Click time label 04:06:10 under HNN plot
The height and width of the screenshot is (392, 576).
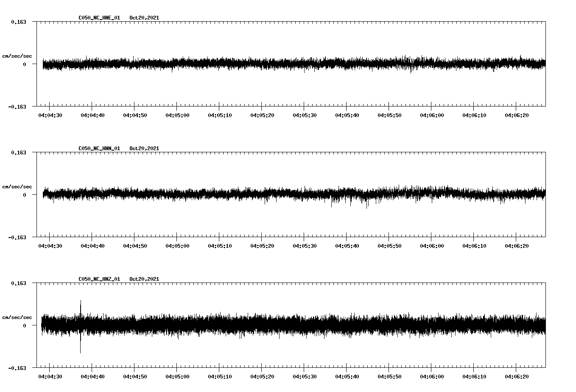point(474,246)
